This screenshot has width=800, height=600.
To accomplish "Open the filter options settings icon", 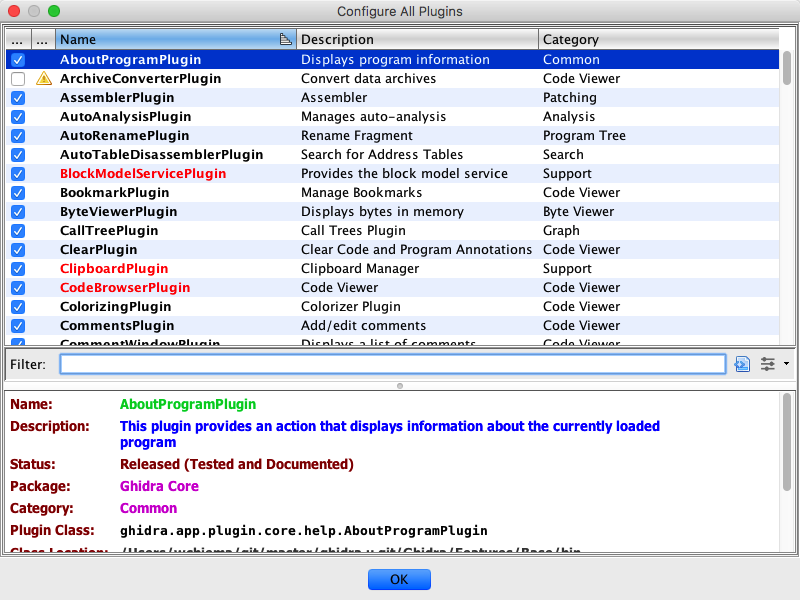I will [x=768, y=364].
